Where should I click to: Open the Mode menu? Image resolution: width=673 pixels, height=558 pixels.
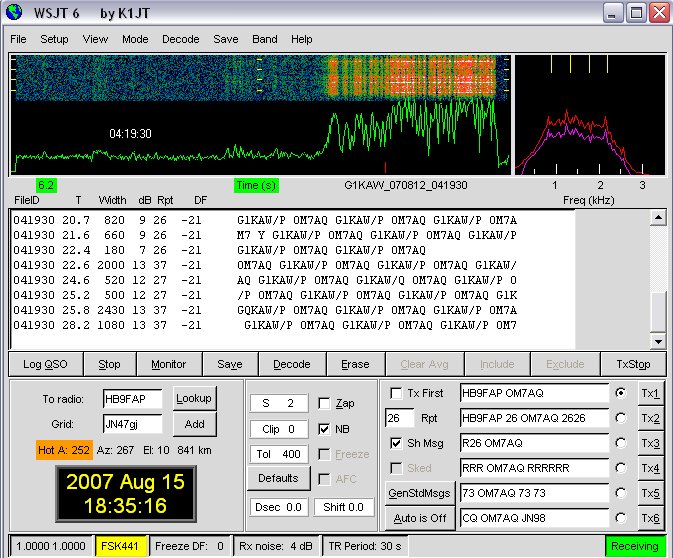click(x=135, y=39)
